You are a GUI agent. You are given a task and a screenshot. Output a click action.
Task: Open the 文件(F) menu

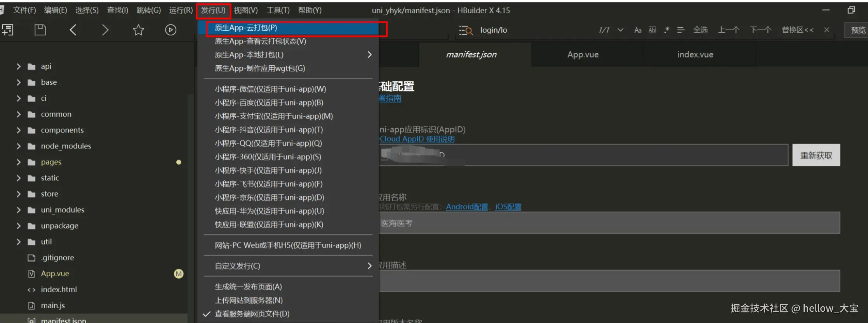click(24, 10)
